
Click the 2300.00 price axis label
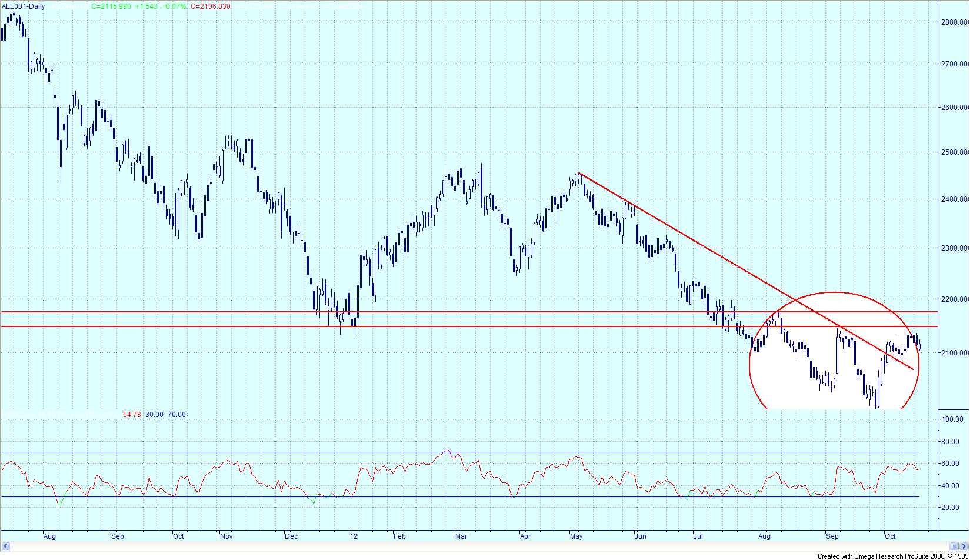click(x=955, y=248)
